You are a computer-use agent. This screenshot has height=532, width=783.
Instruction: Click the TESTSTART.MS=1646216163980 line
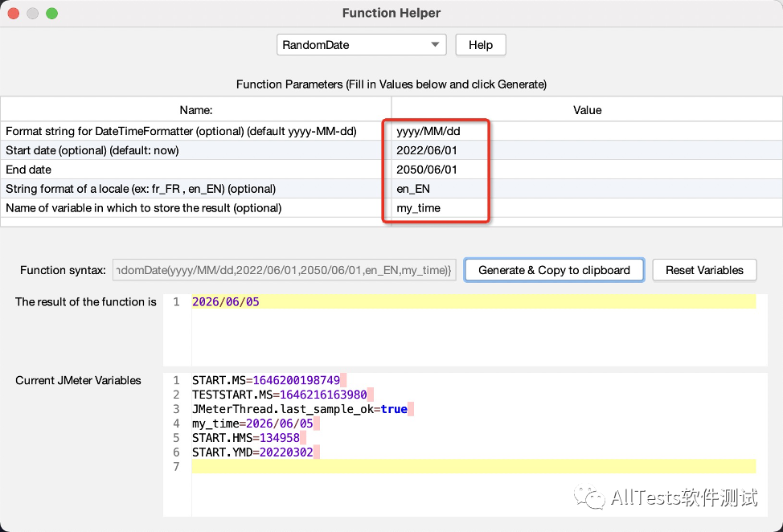(282, 395)
